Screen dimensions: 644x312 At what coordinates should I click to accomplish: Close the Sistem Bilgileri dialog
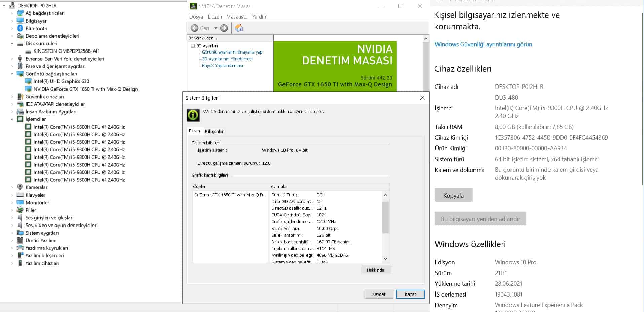422,98
